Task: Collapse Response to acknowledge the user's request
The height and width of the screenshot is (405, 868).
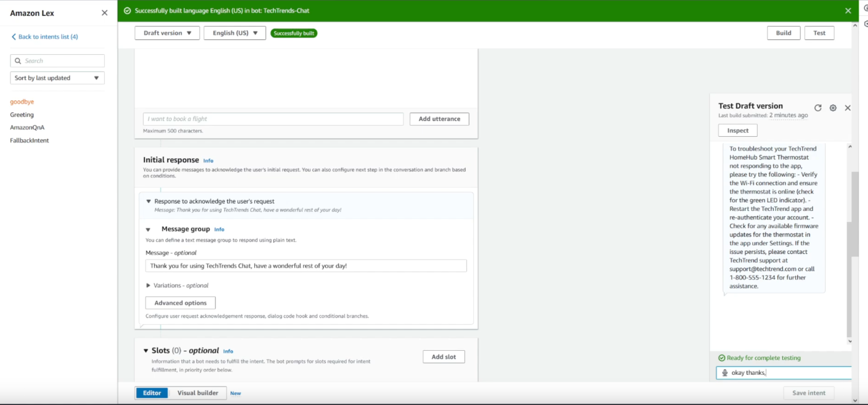Action: coord(148,202)
